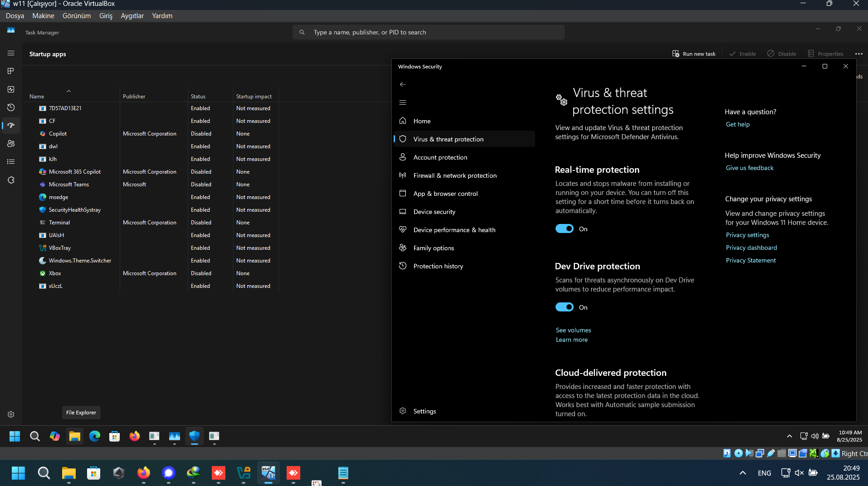Open Device performance & health section
Screen dimensions: 868x486
coord(464,230)
